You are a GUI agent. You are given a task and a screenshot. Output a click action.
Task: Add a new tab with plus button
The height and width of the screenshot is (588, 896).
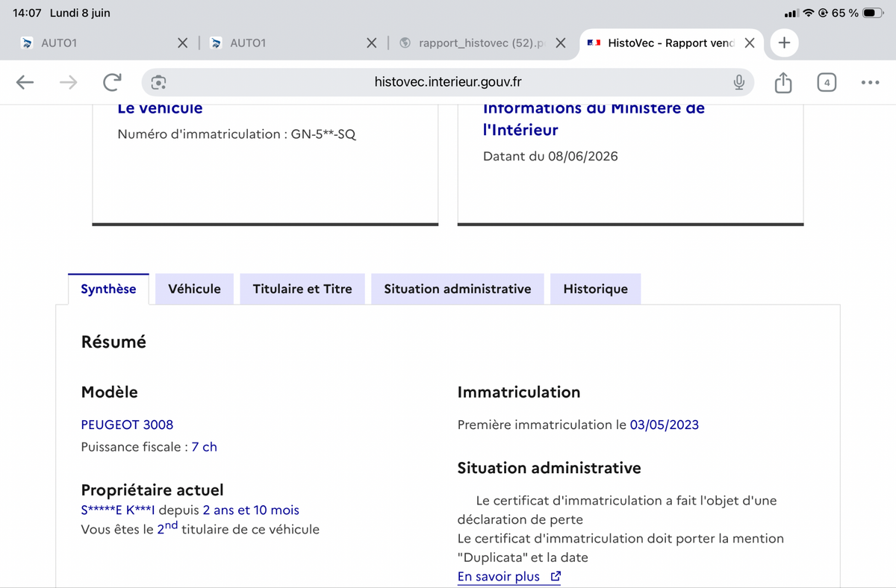[784, 43]
